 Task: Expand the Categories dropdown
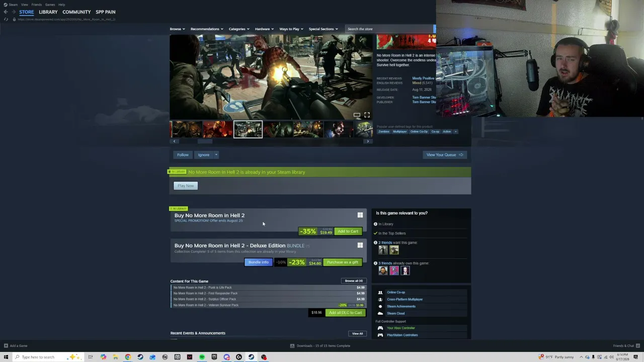tap(239, 29)
